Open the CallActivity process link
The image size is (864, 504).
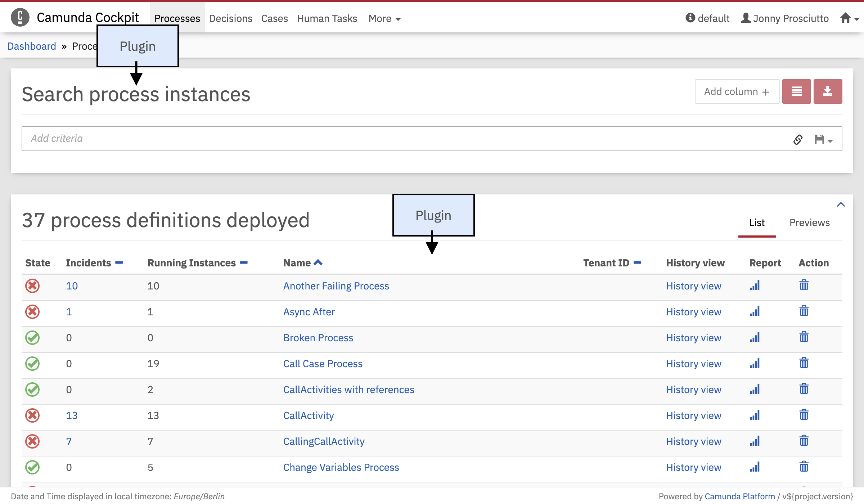click(309, 415)
